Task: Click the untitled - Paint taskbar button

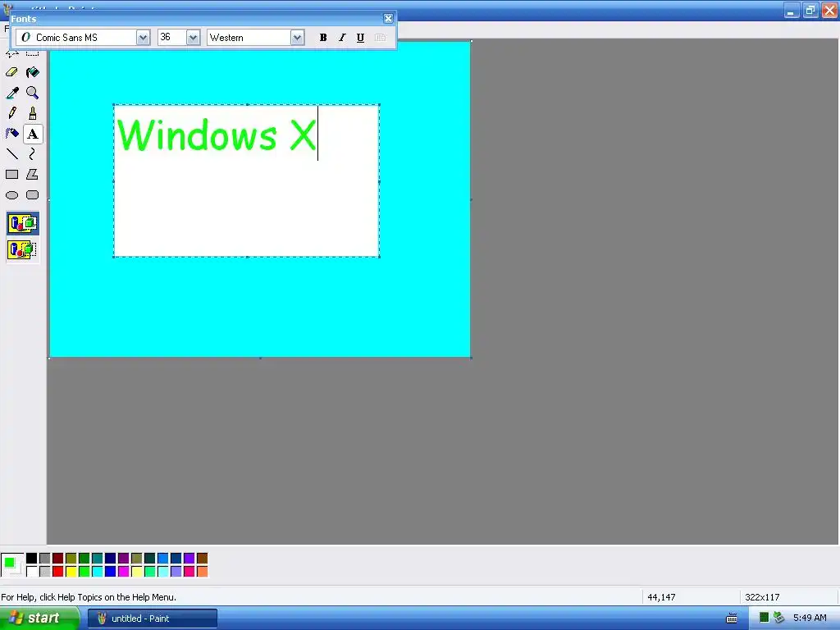Action: point(153,619)
